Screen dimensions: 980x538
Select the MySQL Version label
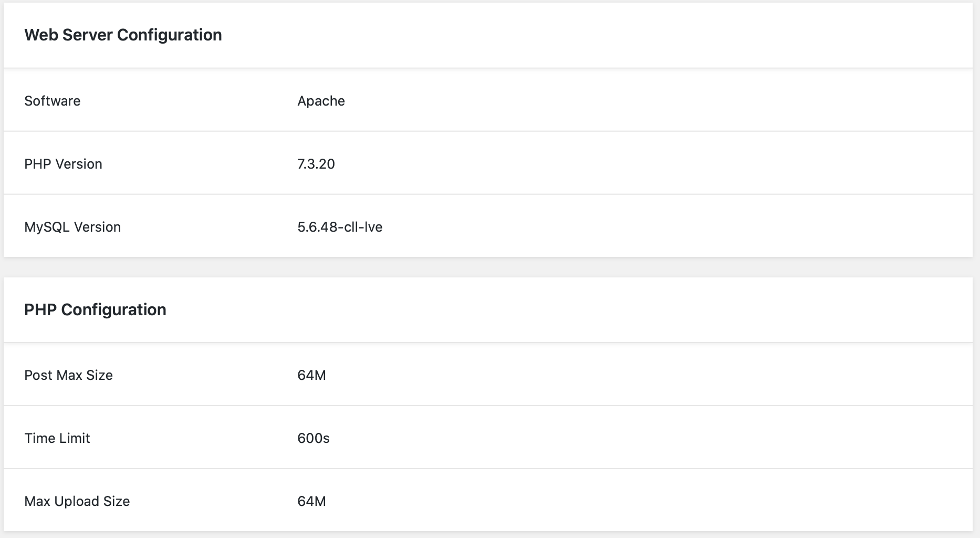(x=72, y=227)
